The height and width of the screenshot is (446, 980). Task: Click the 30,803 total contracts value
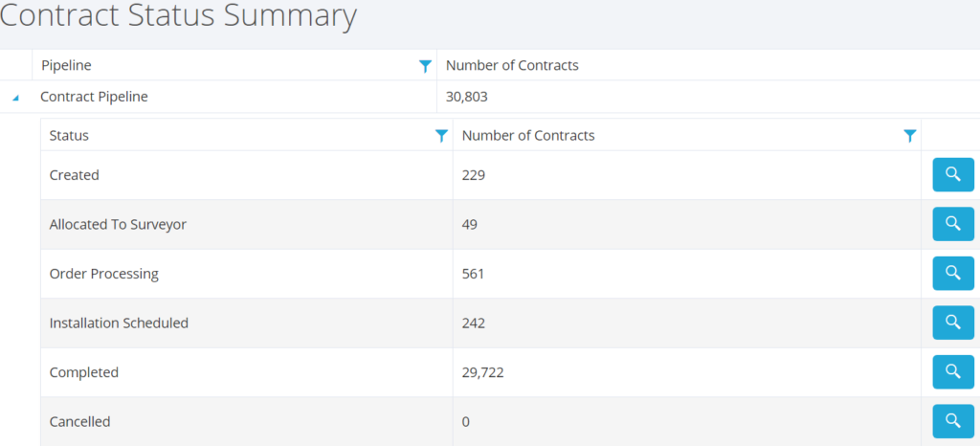pyautogui.click(x=468, y=96)
